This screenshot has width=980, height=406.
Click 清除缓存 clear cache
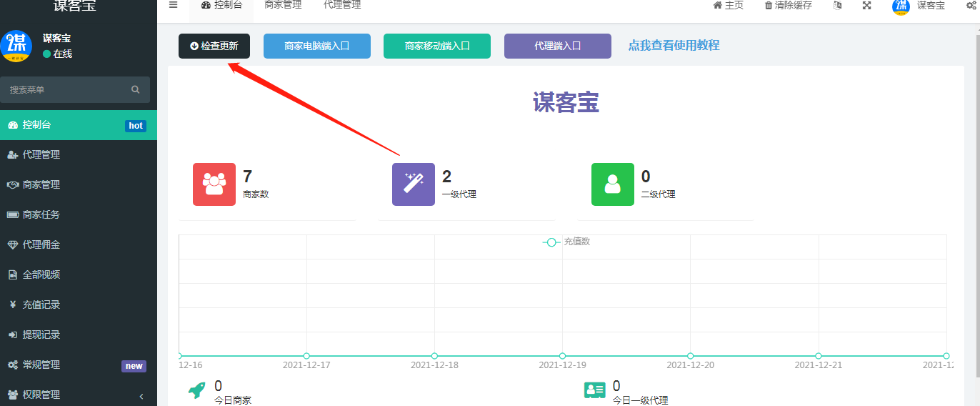pyautogui.click(x=788, y=5)
